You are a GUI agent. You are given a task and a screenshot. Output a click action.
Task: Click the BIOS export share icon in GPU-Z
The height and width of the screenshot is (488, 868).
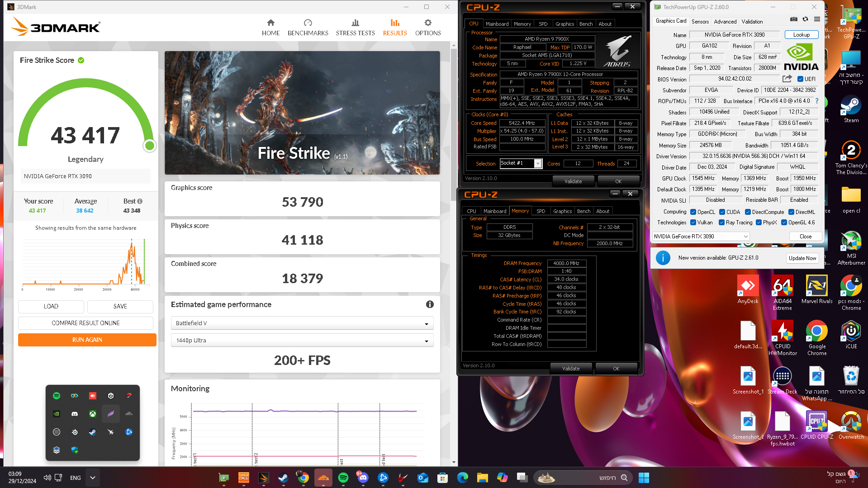coord(787,79)
